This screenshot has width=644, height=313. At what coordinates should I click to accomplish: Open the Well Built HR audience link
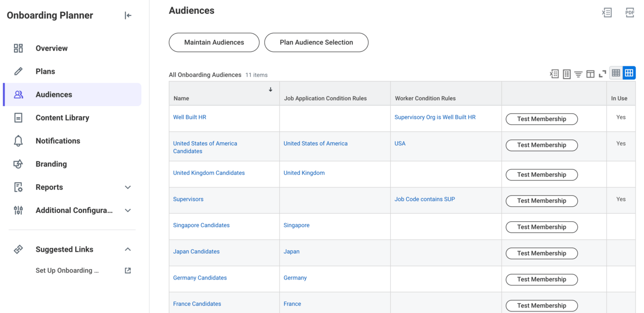coord(189,117)
